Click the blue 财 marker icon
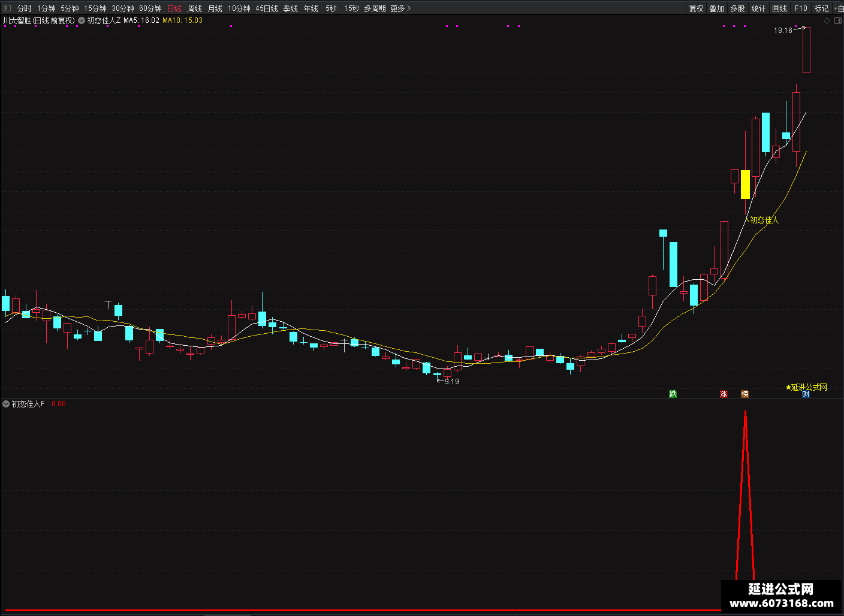The image size is (844, 616). pos(806,394)
